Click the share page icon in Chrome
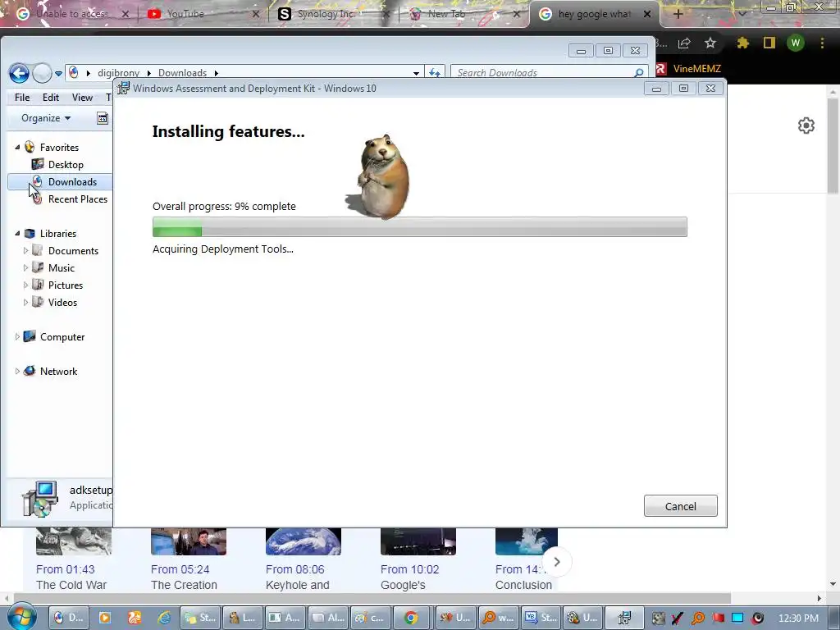 click(684, 43)
